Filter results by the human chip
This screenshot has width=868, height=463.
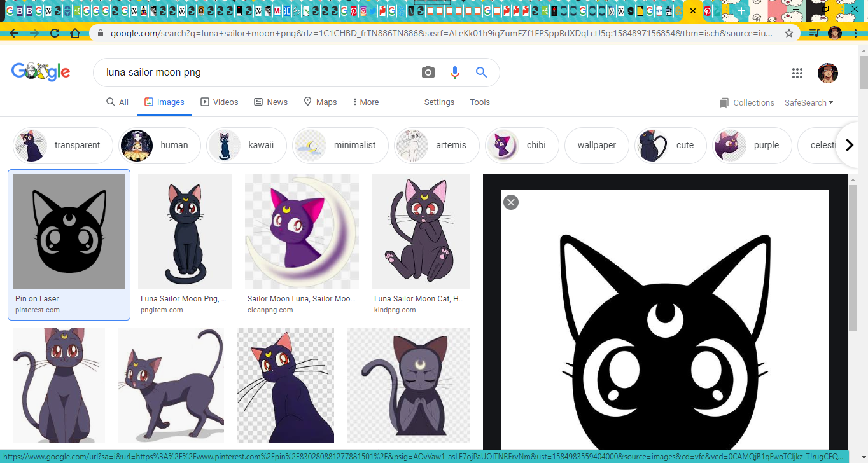coord(160,145)
